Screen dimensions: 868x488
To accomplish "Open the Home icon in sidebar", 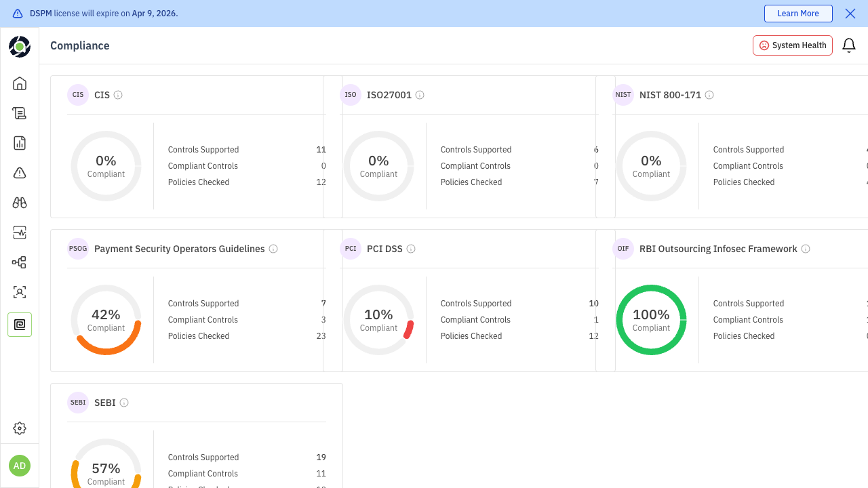I will click(20, 83).
